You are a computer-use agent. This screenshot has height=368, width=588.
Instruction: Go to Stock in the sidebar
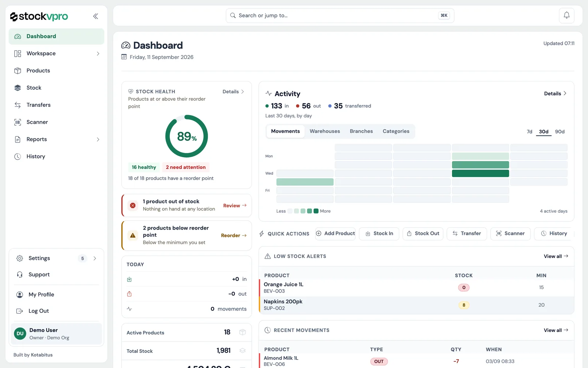coord(56,88)
